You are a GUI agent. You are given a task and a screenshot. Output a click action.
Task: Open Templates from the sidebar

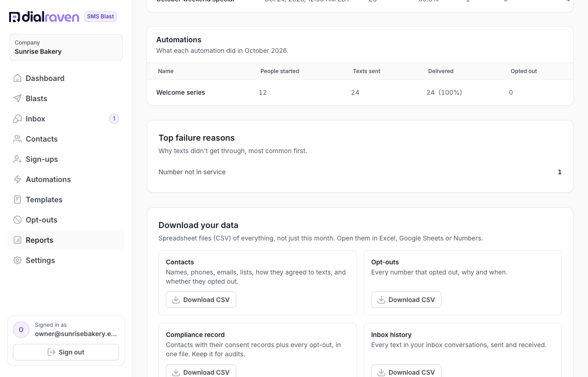point(66,200)
